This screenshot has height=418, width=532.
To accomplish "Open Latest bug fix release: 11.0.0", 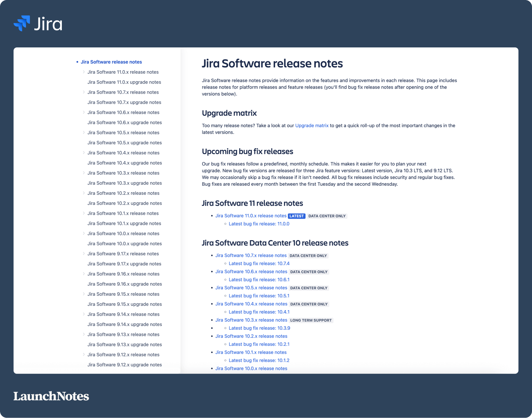I will click(259, 224).
